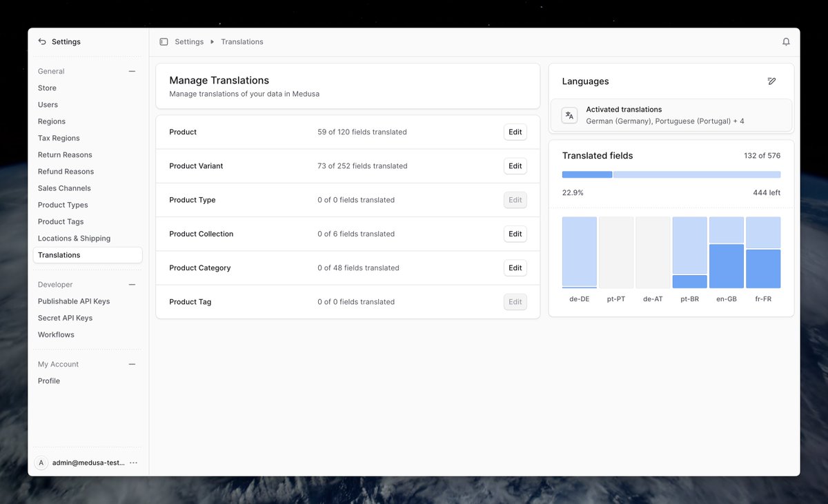The height and width of the screenshot is (504, 828).
Task: Collapse the My Account section
Action: tap(132, 365)
